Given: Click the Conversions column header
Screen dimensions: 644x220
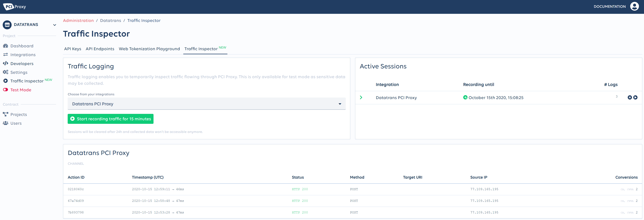Looking at the screenshot, I should (626, 177).
